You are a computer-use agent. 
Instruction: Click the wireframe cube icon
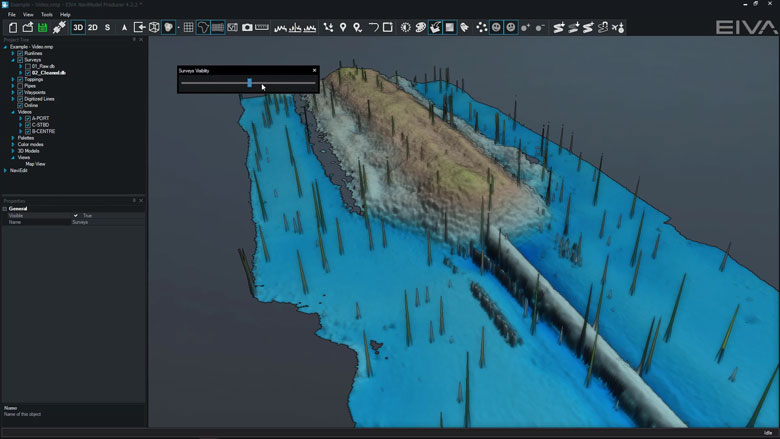155,27
